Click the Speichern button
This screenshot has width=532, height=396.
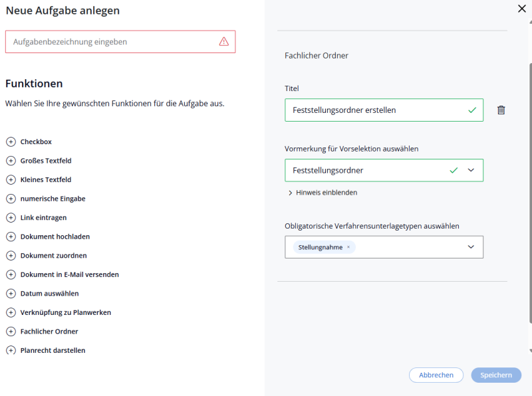coord(496,375)
